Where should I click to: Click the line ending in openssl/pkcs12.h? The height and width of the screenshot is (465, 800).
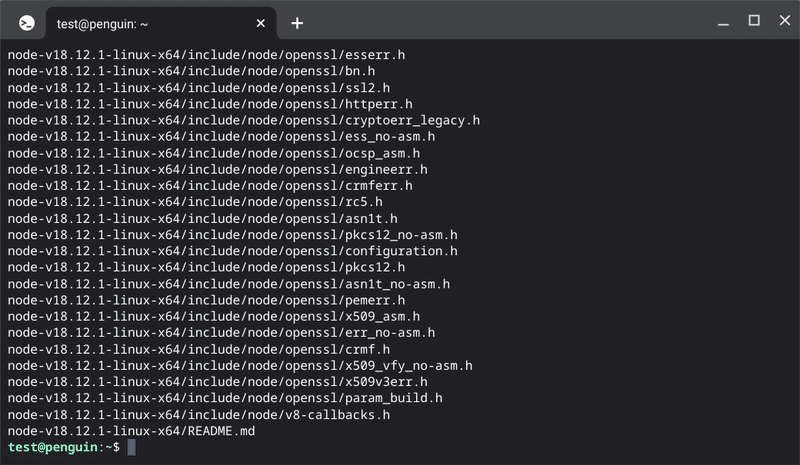(206, 267)
